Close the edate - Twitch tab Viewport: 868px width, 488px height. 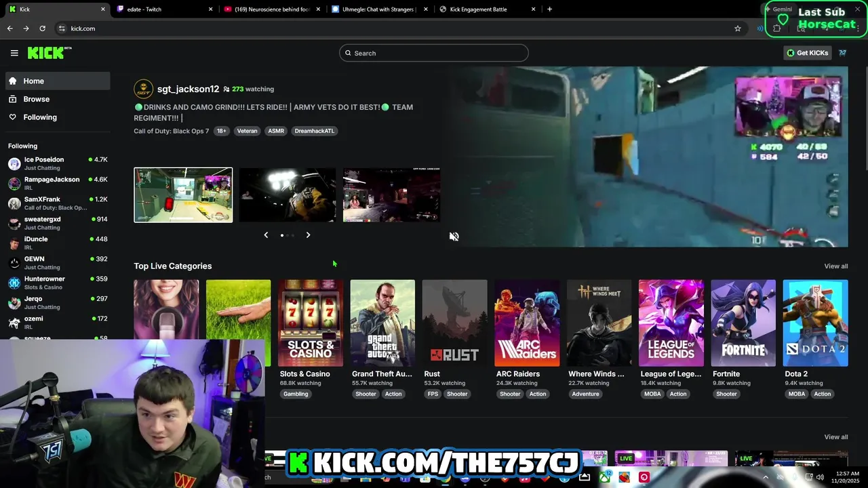coord(210,9)
